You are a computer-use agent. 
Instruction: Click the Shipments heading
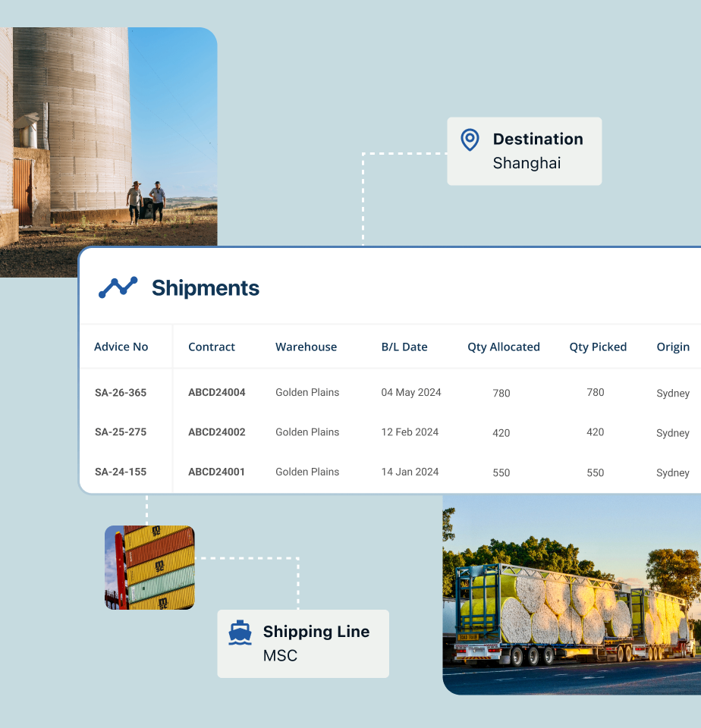[206, 288]
